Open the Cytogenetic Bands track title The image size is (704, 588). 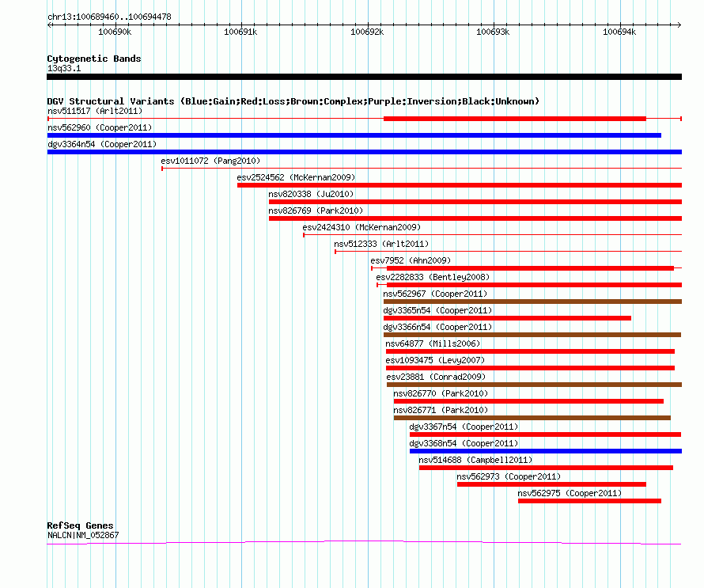(94, 59)
